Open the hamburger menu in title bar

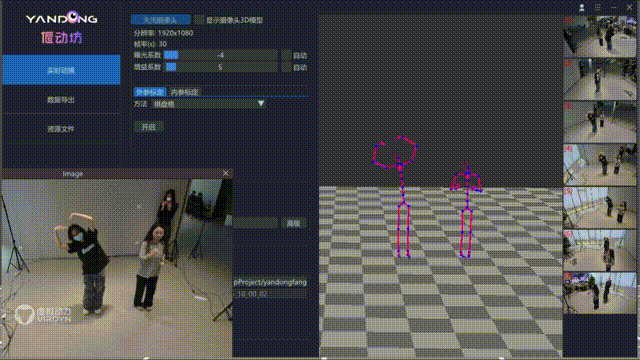coord(598,7)
